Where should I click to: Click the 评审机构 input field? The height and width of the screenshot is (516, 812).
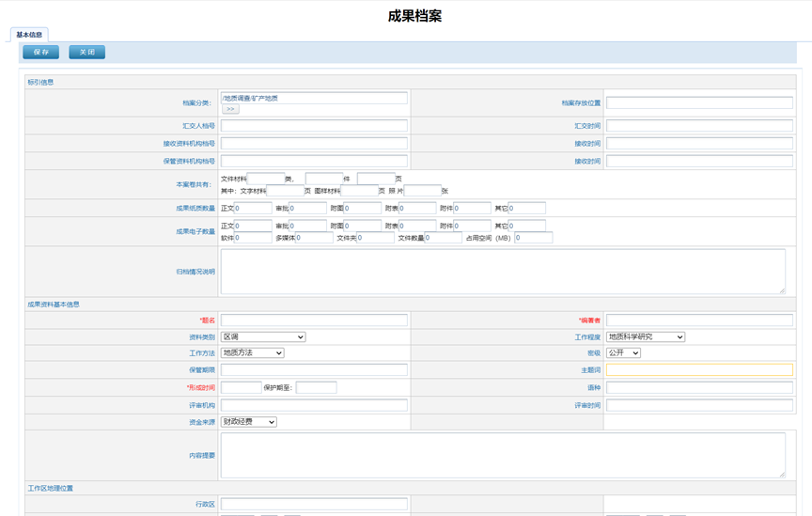pyautogui.click(x=314, y=405)
